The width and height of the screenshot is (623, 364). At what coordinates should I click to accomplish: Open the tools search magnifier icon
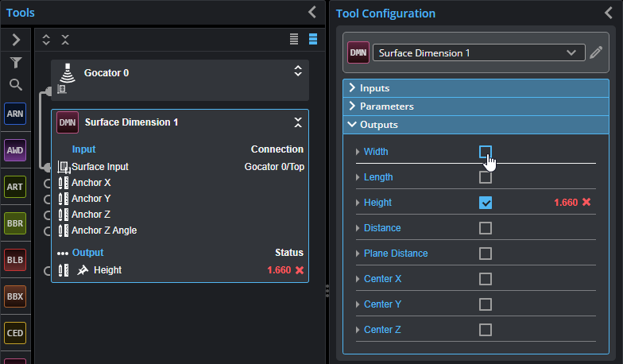(16, 84)
